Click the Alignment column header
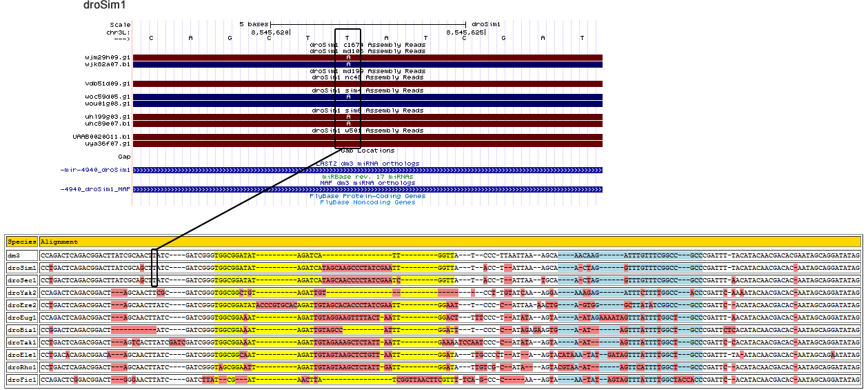This screenshot has height=390, width=868. [59, 242]
